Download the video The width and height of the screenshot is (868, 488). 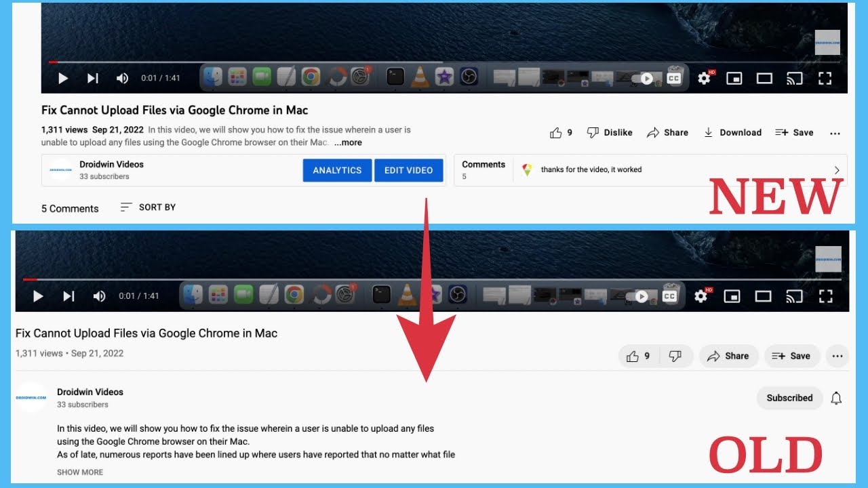(732, 133)
